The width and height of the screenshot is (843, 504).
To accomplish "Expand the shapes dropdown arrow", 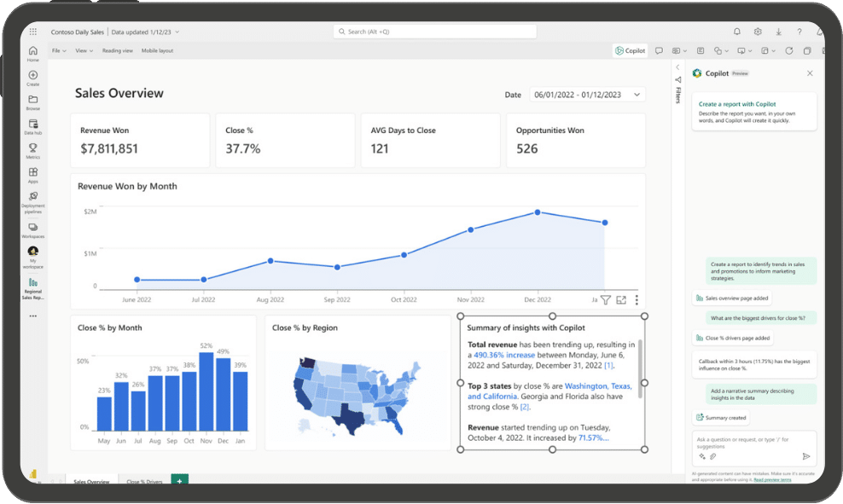I will pos(727,51).
